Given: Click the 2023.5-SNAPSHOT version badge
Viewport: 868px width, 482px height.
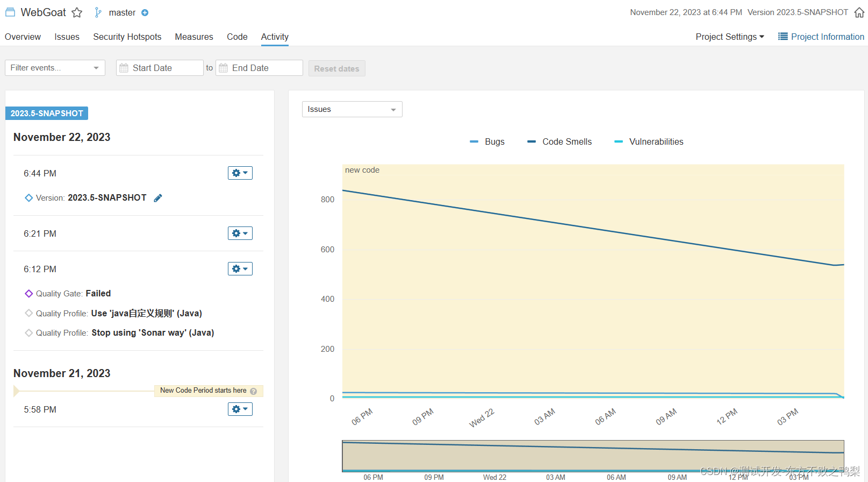Looking at the screenshot, I should click(x=47, y=114).
